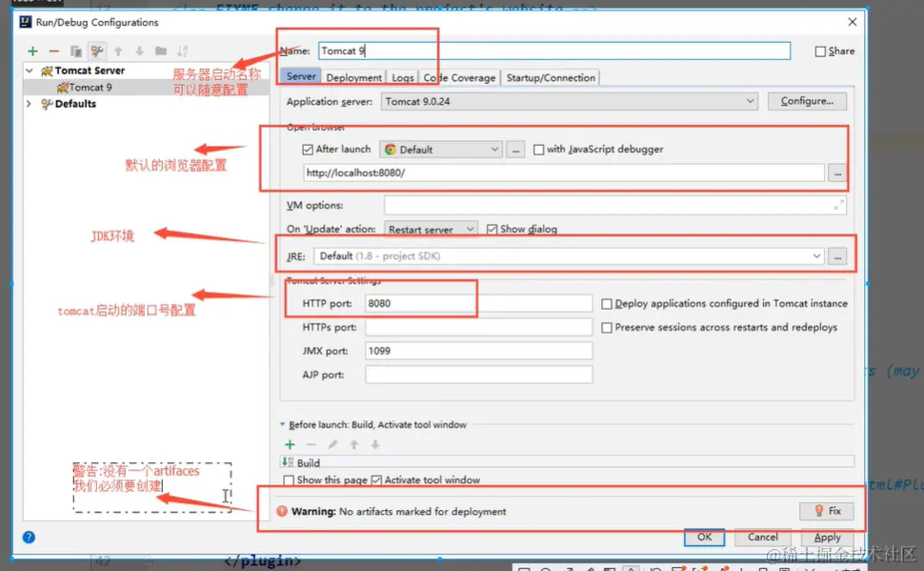Switch to the Startup/Connection tab
924x571 pixels.
pos(551,77)
